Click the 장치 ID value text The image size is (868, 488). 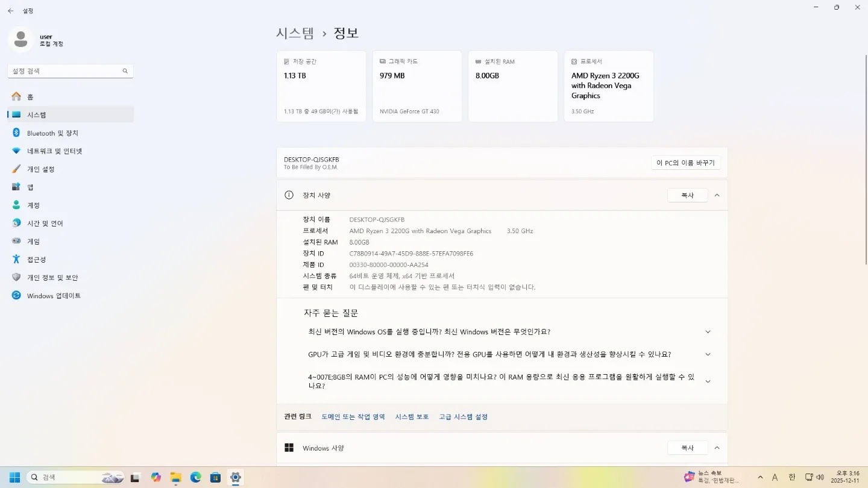411,254
